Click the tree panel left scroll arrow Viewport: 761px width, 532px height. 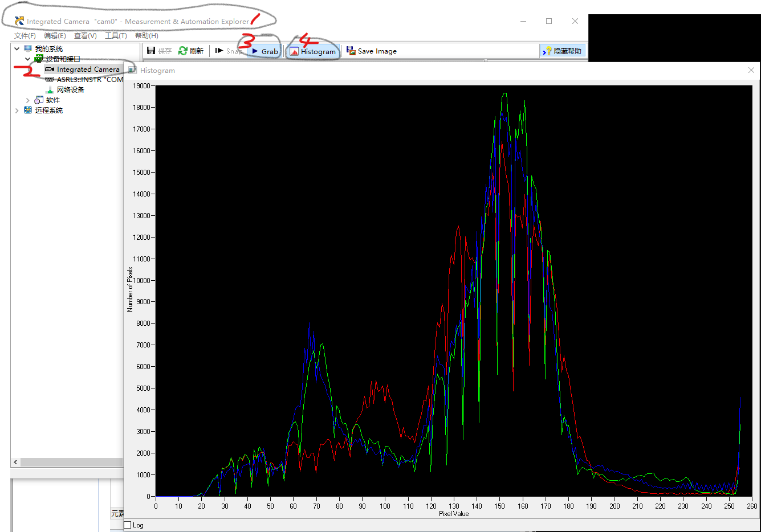[x=15, y=463]
